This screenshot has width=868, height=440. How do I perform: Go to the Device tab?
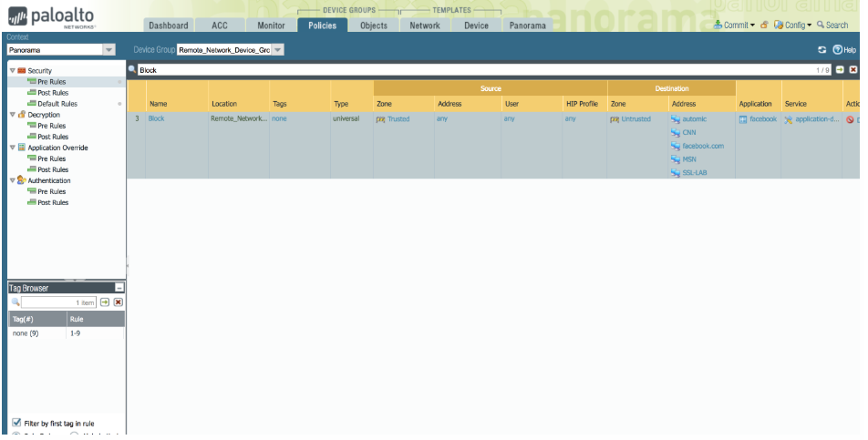tap(476, 26)
